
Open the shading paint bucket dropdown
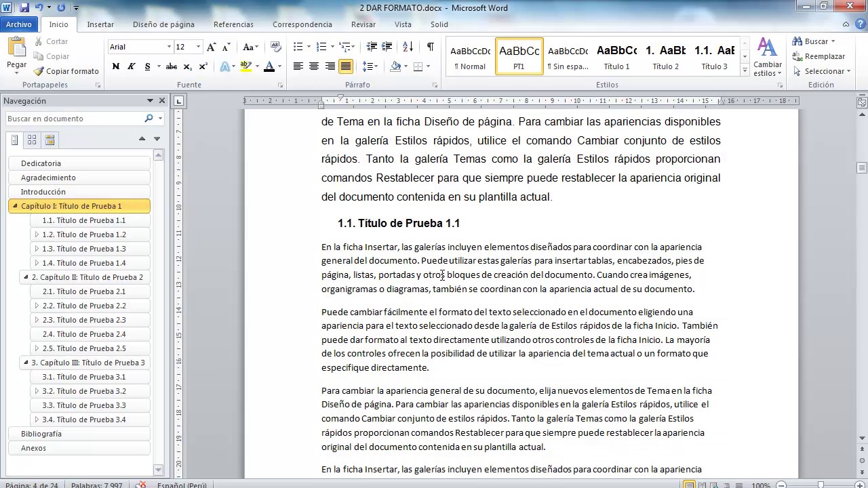coord(405,66)
